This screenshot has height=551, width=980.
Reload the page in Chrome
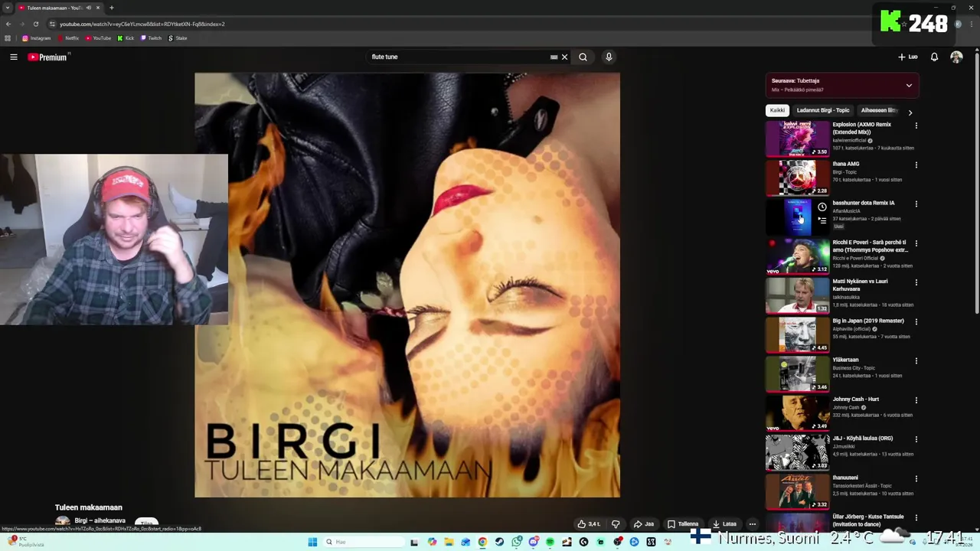pos(35,24)
